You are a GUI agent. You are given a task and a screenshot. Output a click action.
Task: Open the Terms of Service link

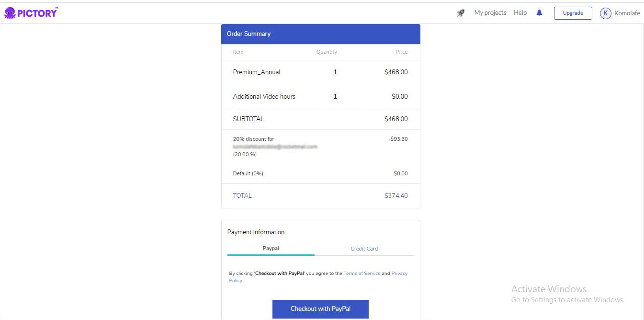pos(362,274)
